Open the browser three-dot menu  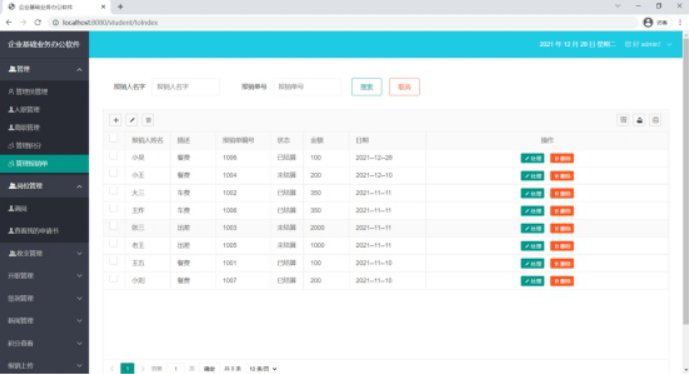coord(680,22)
